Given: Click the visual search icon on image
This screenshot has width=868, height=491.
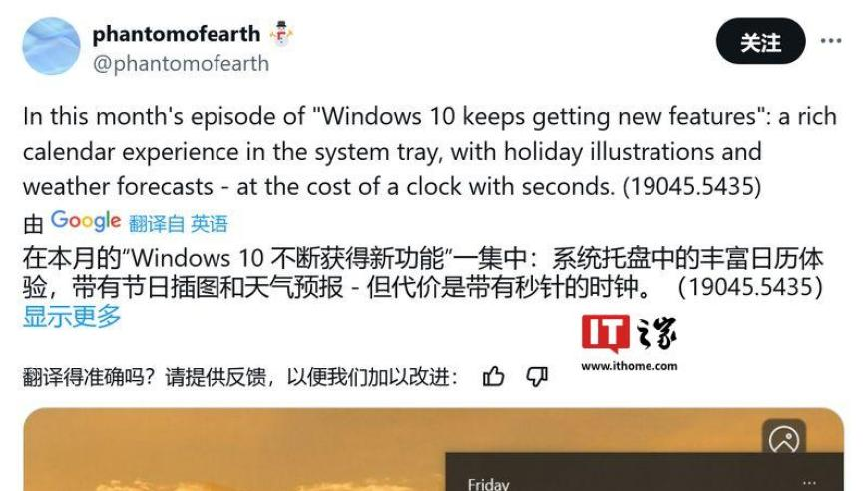Looking at the screenshot, I should tap(784, 441).
